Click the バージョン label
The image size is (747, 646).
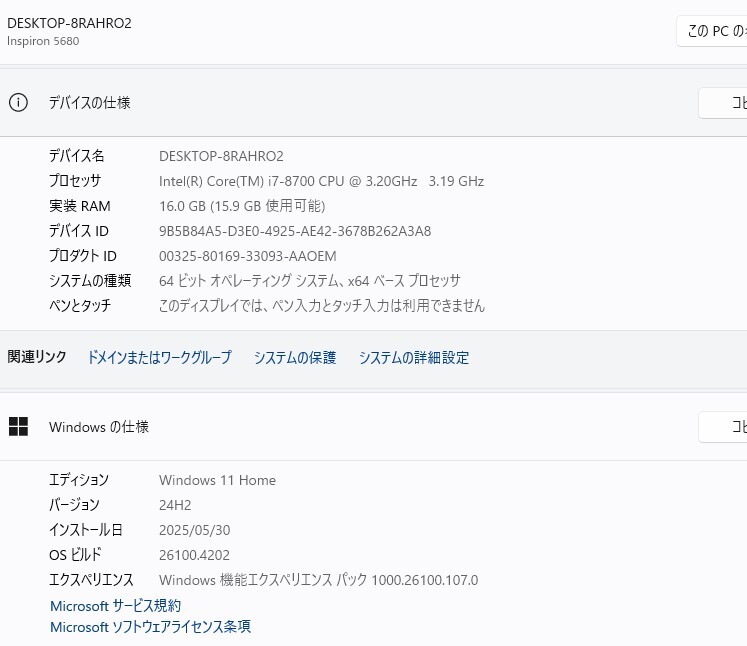click(x=74, y=505)
